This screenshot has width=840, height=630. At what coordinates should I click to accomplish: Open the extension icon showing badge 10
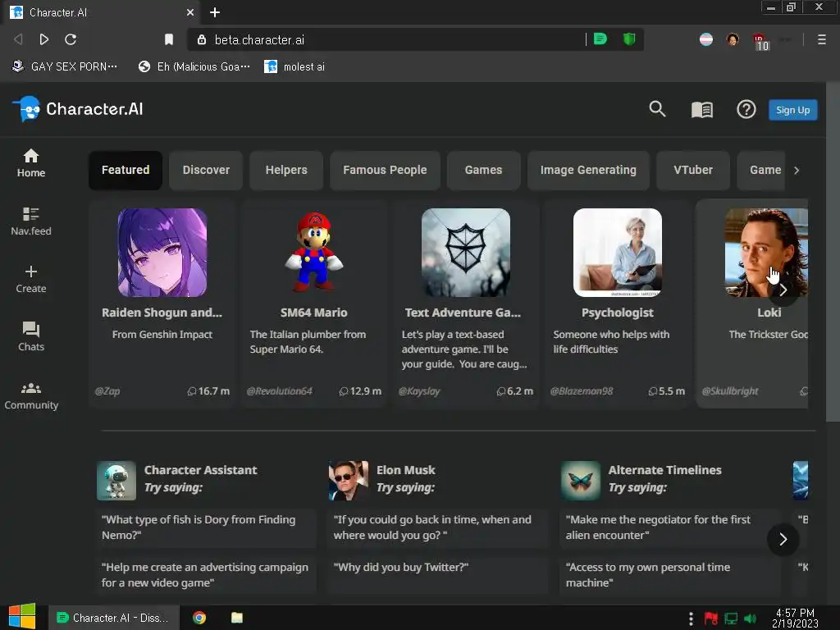click(760, 42)
